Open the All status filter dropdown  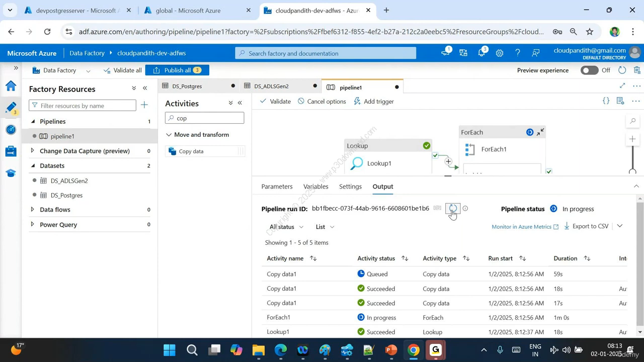click(x=286, y=227)
